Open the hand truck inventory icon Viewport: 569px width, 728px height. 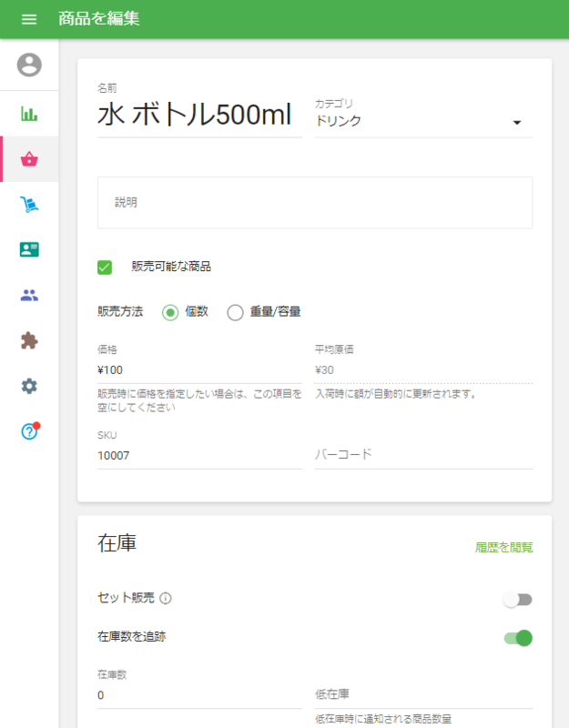29,205
